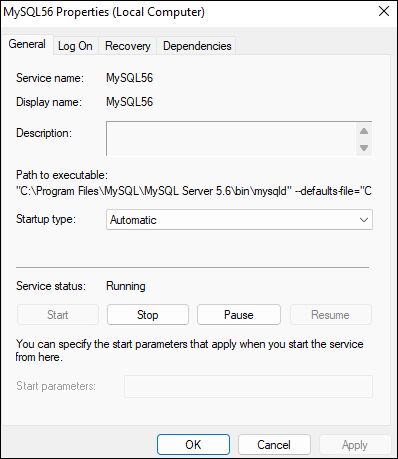398x459 pixels.
Task: Click the disabled Start button
Action: click(58, 315)
